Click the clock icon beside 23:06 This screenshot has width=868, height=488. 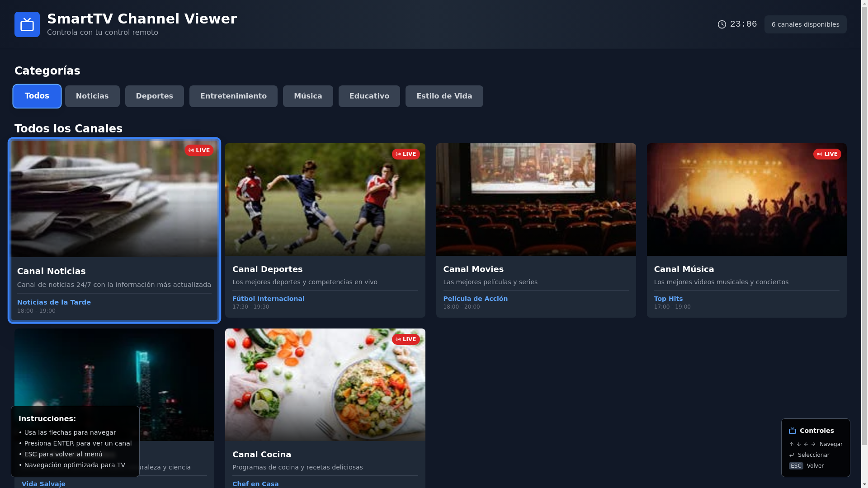click(x=722, y=24)
